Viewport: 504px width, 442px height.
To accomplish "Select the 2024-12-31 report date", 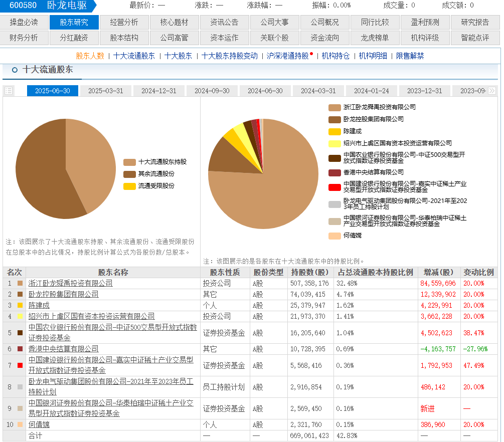I will (159, 91).
